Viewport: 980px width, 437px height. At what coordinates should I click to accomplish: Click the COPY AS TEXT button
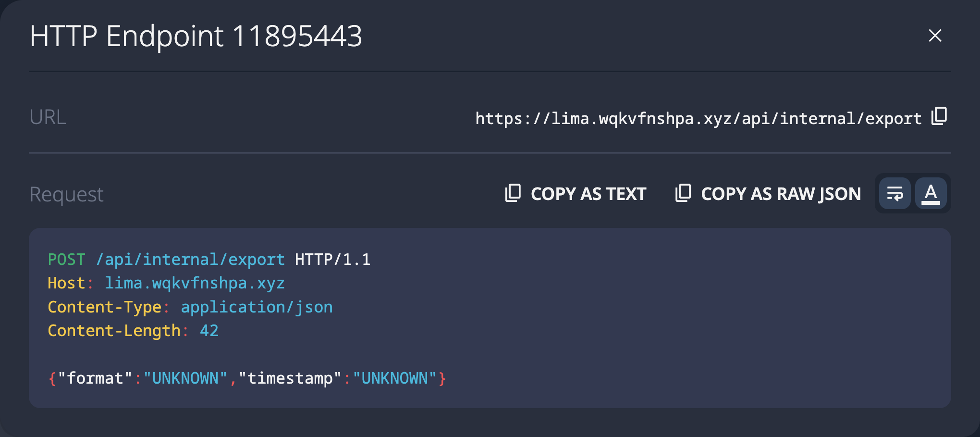pyautogui.click(x=576, y=194)
